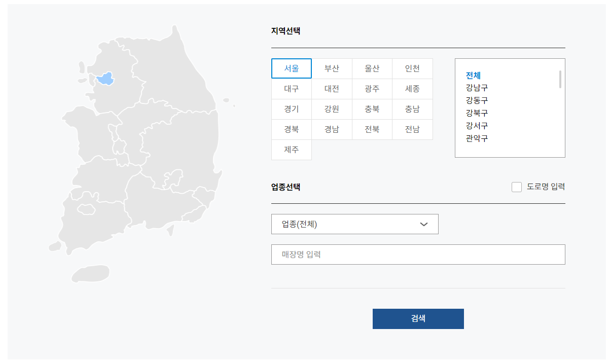Select 강서구 from district list
The width and height of the screenshot is (610, 364).
(x=477, y=126)
